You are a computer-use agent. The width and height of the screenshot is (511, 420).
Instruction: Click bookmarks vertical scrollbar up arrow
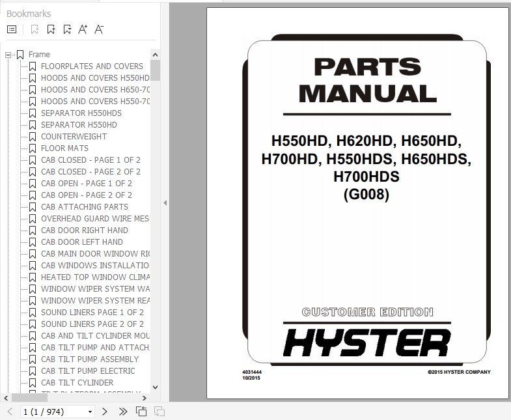coord(155,55)
